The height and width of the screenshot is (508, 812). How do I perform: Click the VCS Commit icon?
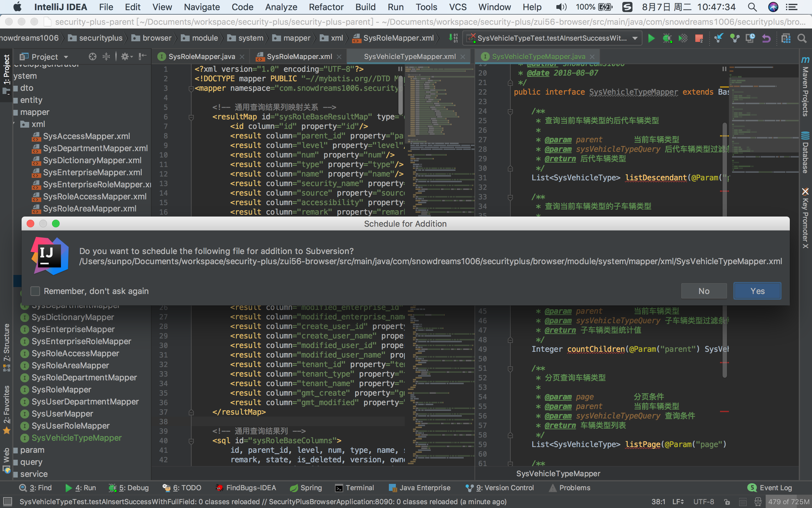735,38
